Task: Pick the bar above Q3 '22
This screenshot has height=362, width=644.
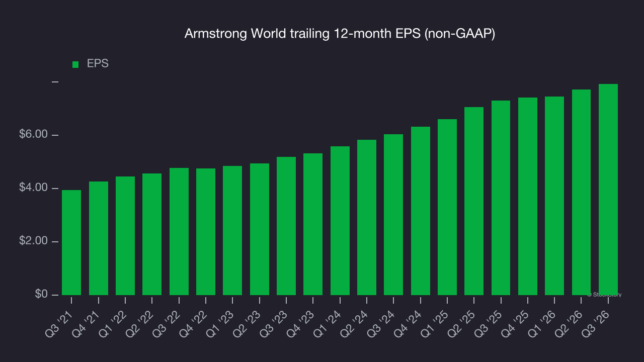Action: click(179, 231)
